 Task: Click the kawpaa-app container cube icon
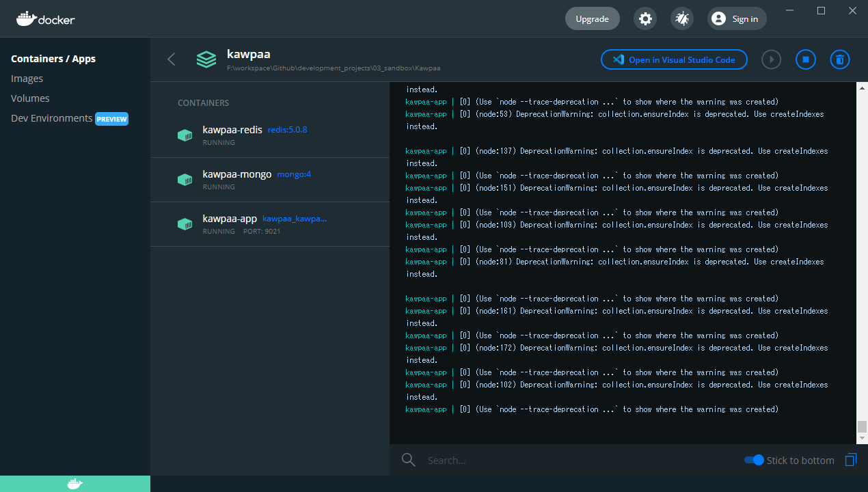pyautogui.click(x=185, y=224)
